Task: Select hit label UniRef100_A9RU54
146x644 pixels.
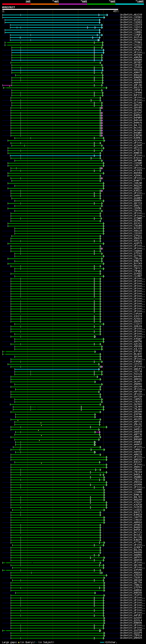Action: click(131, 58)
